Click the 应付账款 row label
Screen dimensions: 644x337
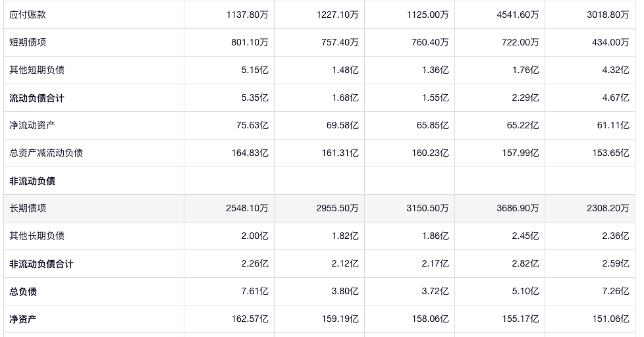point(28,14)
